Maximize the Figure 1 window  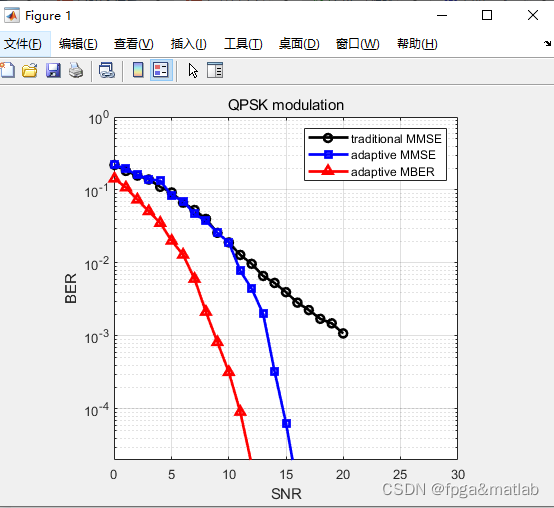point(487,15)
